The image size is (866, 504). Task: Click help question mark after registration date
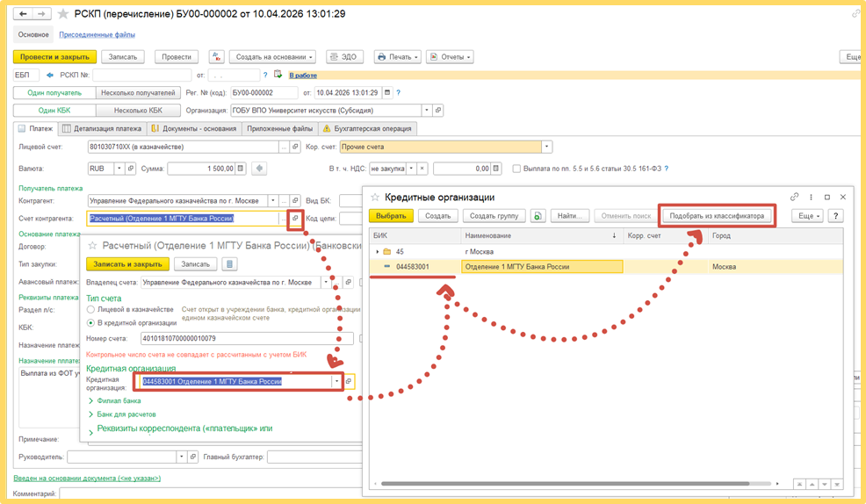click(x=398, y=93)
